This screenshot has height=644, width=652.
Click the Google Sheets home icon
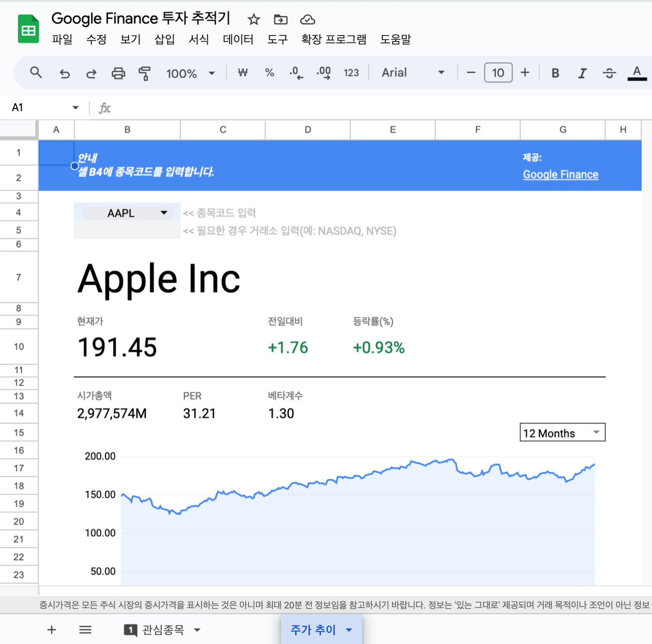[28, 29]
